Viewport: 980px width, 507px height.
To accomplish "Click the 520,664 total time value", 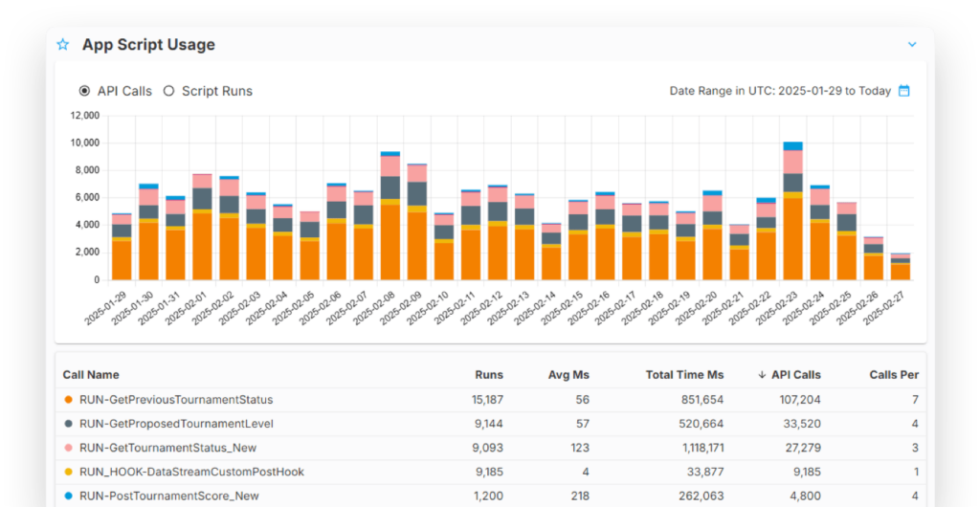I will coord(702,424).
